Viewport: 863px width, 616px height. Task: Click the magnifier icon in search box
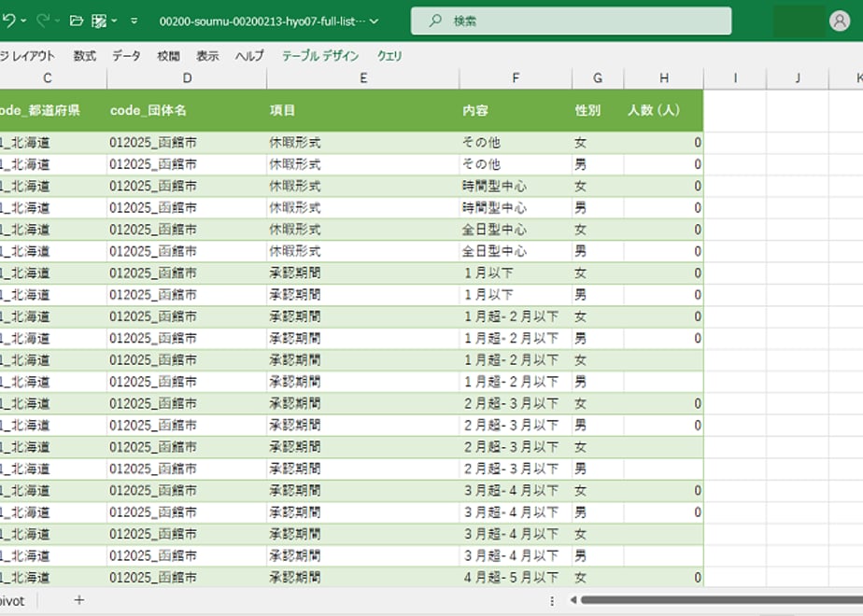[435, 21]
